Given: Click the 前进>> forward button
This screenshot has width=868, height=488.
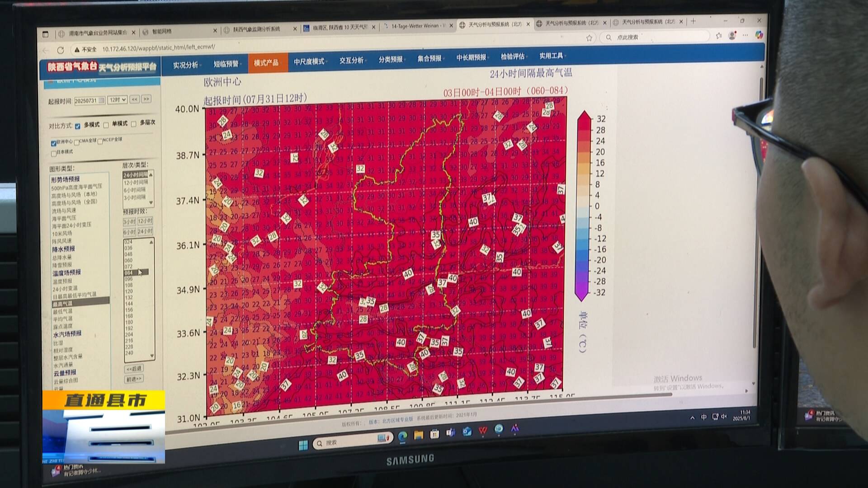Looking at the screenshot, I should [x=134, y=379].
